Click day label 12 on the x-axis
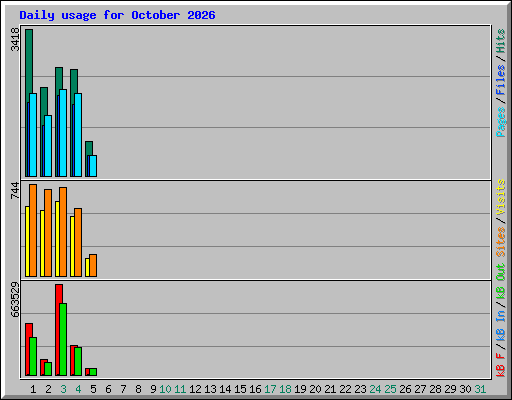Viewport: 512px width, 400px height. click(x=195, y=389)
